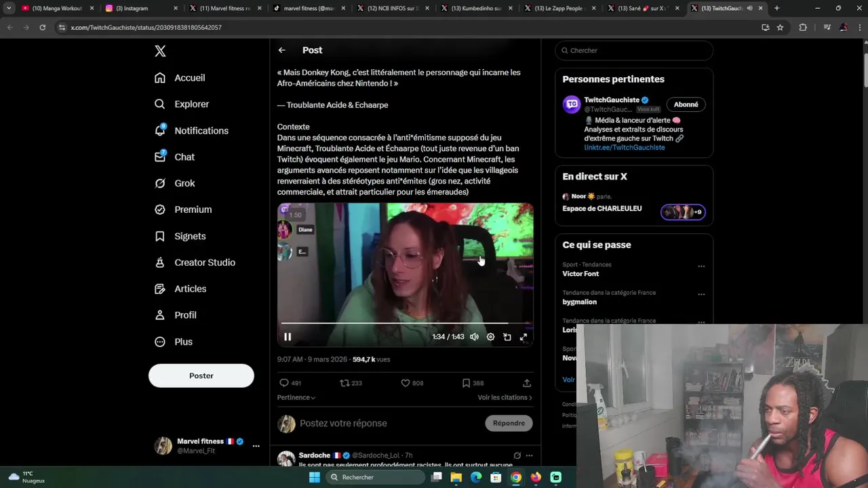
Task: Open the Pertinence sort dropdown
Action: 296,397
